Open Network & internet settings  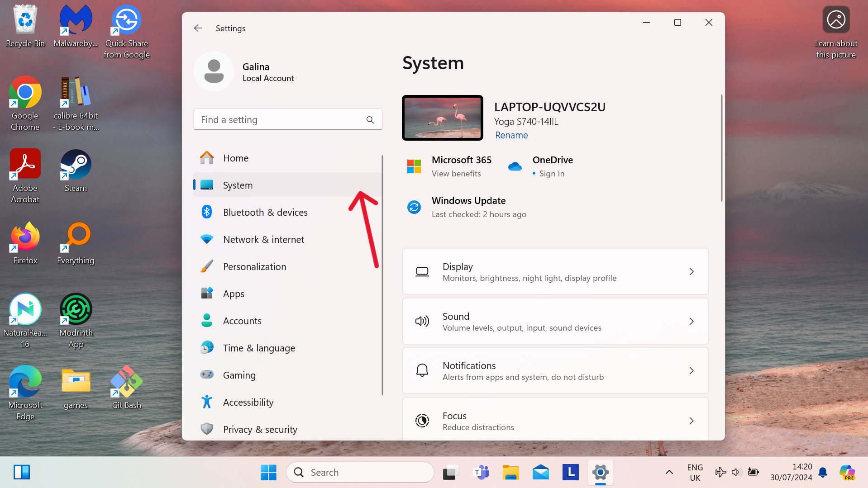tap(287, 239)
